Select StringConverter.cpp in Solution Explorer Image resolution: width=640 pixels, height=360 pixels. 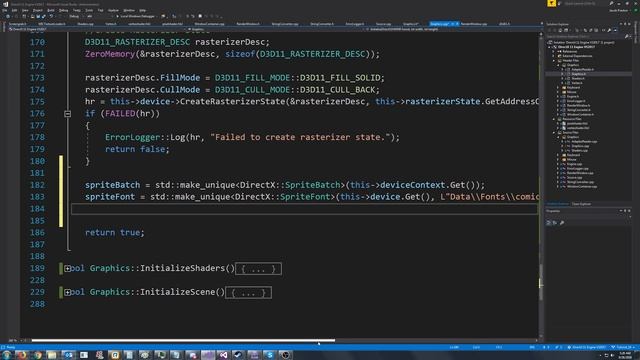point(580,182)
